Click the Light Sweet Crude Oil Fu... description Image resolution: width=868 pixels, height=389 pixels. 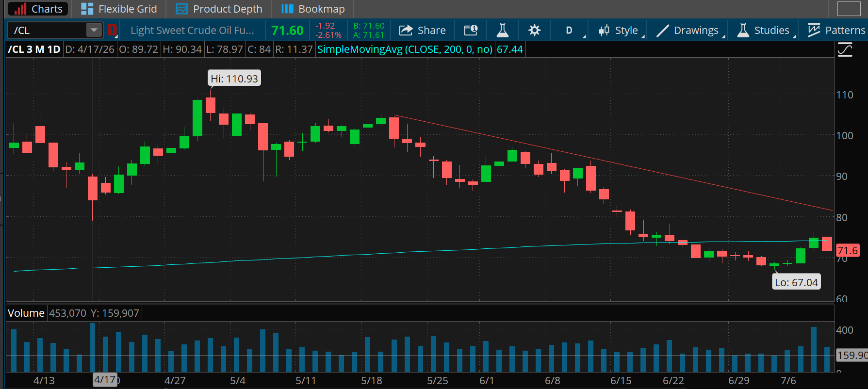point(192,30)
